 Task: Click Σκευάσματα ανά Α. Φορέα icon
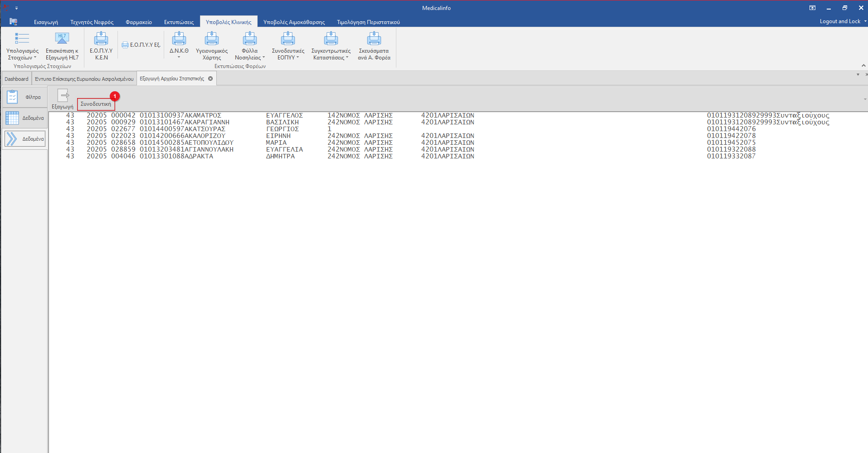tap(374, 39)
